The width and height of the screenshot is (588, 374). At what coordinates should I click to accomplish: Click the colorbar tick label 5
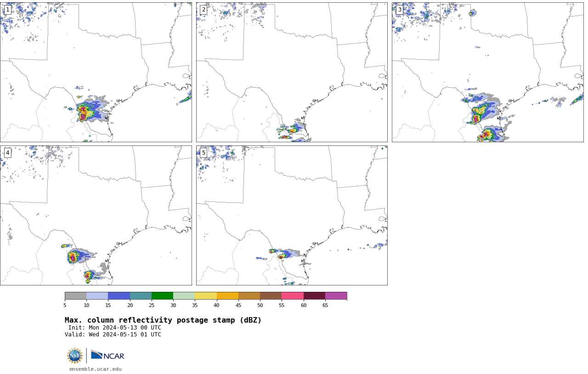(x=65, y=305)
